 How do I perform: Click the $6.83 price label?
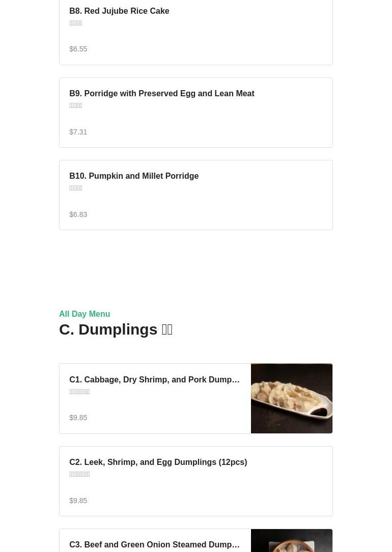click(78, 214)
